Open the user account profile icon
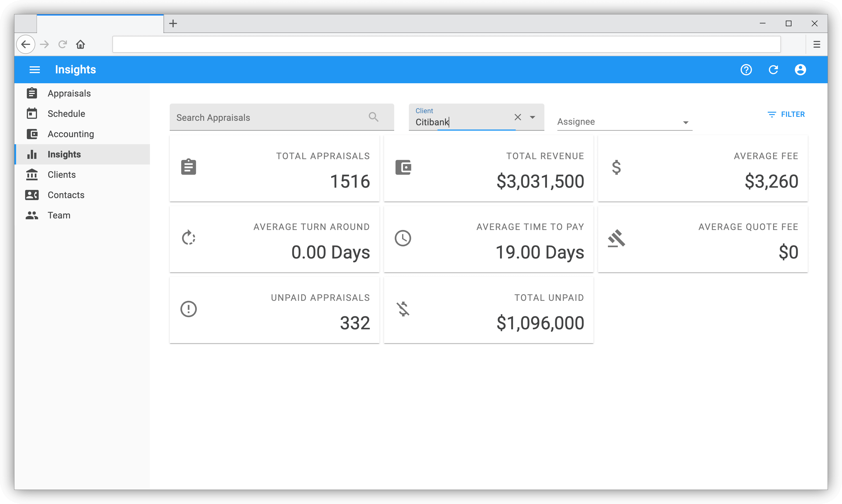Screen dimensions: 842x504 pyautogui.click(x=800, y=70)
